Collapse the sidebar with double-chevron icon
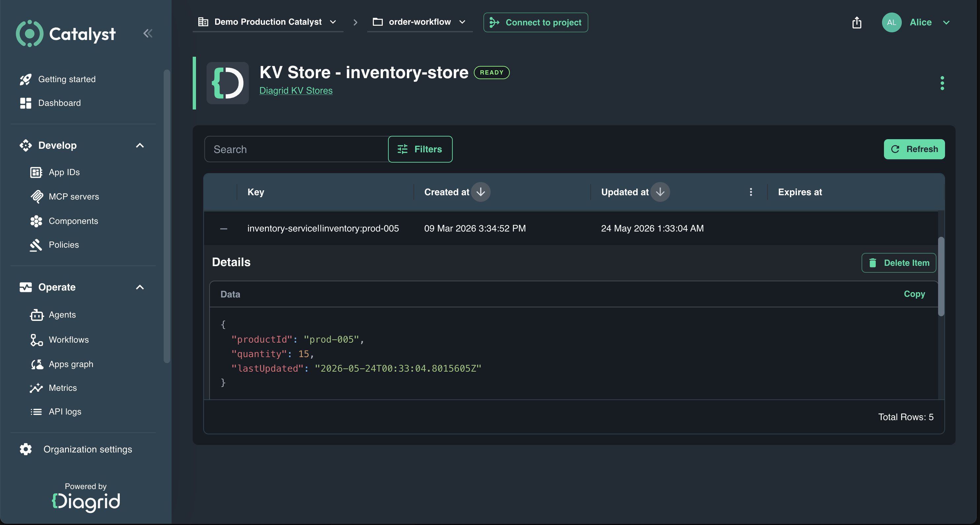This screenshot has height=525, width=980. pos(147,33)
